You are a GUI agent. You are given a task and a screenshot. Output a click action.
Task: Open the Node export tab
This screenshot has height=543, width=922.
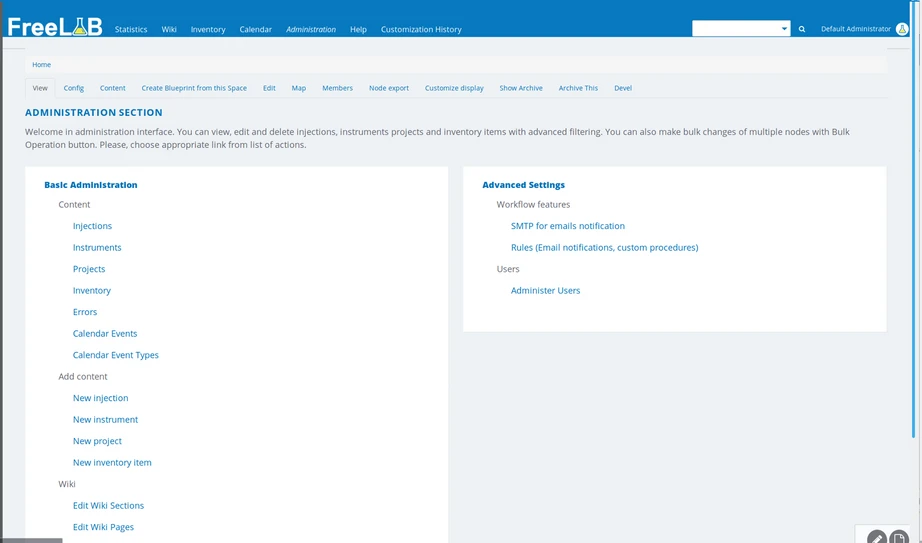click(x=389, y=88)
